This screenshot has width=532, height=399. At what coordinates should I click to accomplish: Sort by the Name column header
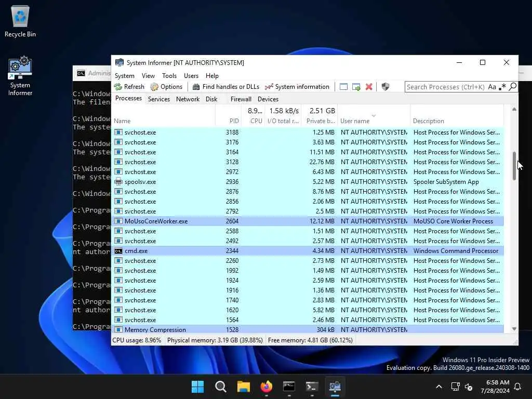point(164,116)
